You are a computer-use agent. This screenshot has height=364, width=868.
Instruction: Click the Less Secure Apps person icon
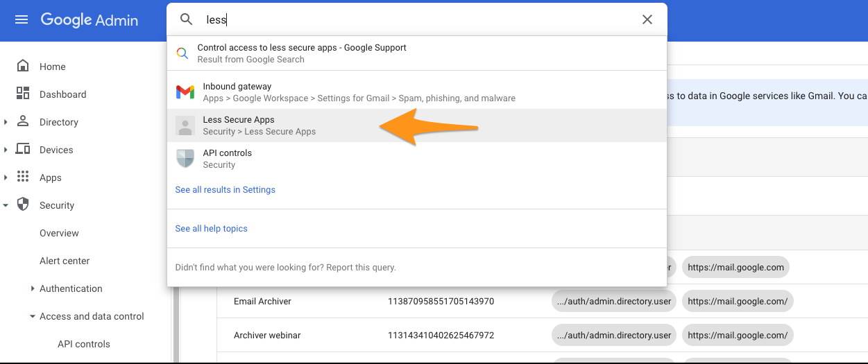tap(185, 125)
